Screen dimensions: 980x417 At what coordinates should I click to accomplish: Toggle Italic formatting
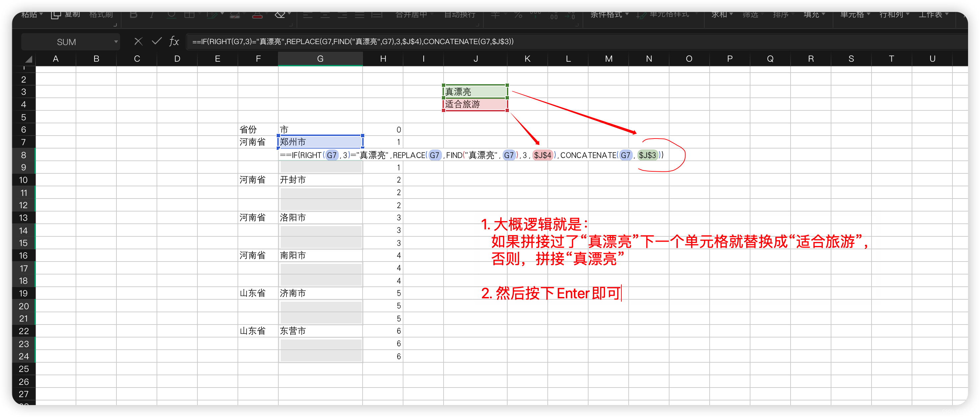(x=152, y=15)
